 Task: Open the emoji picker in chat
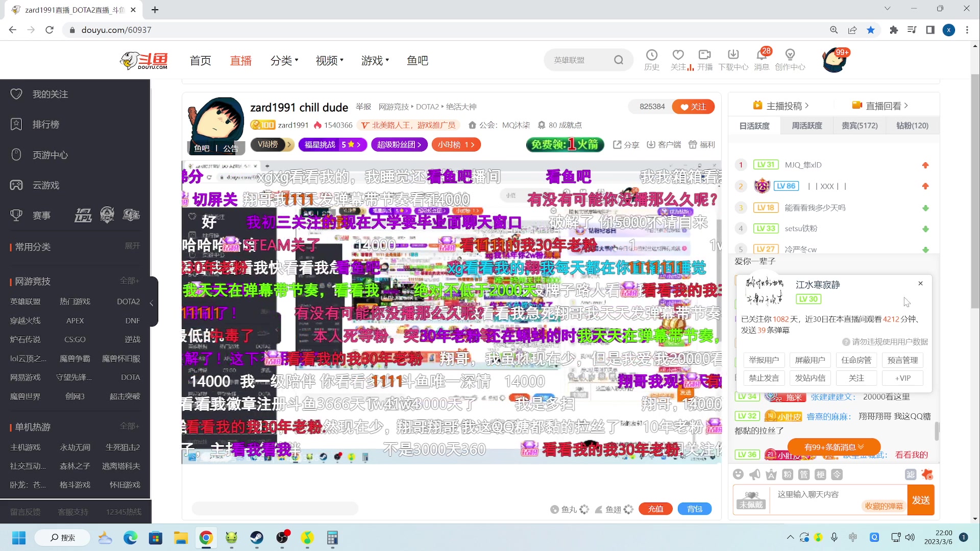coord(738,474)
